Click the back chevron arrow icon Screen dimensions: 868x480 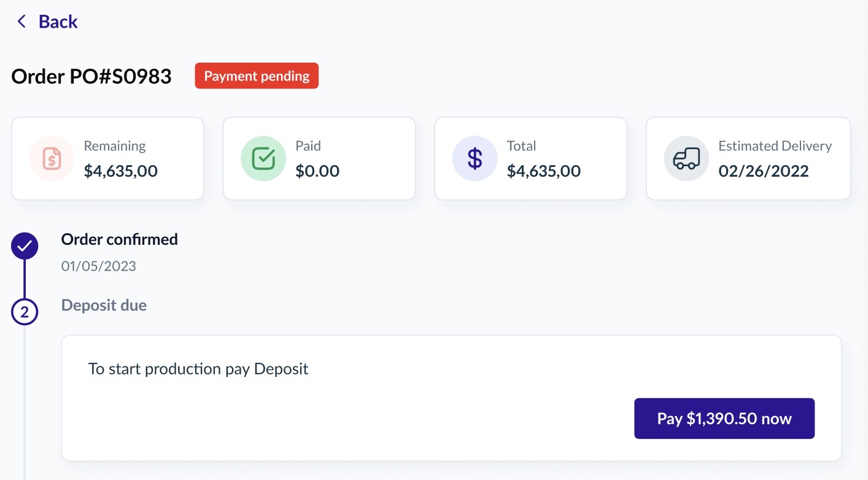pyautogui.click(x=21, y=21)
